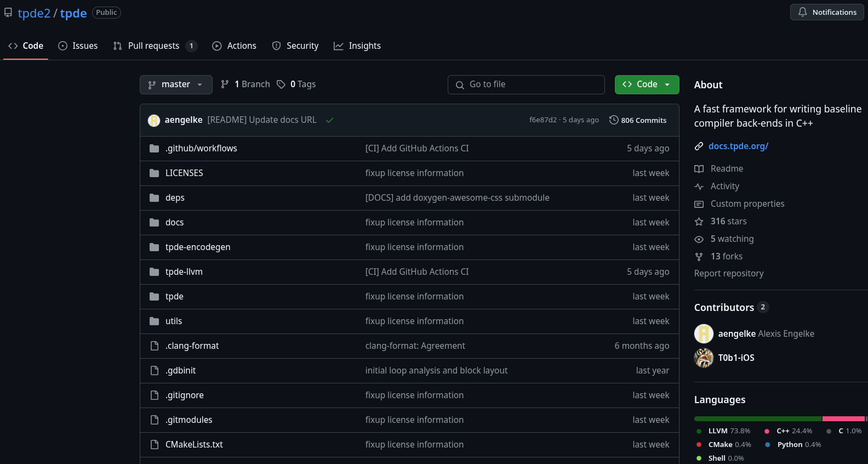Image resolution: width=868 pixels, height=464 pixels.
Task: Click Report repository link
Action: (x=729, y=274)
